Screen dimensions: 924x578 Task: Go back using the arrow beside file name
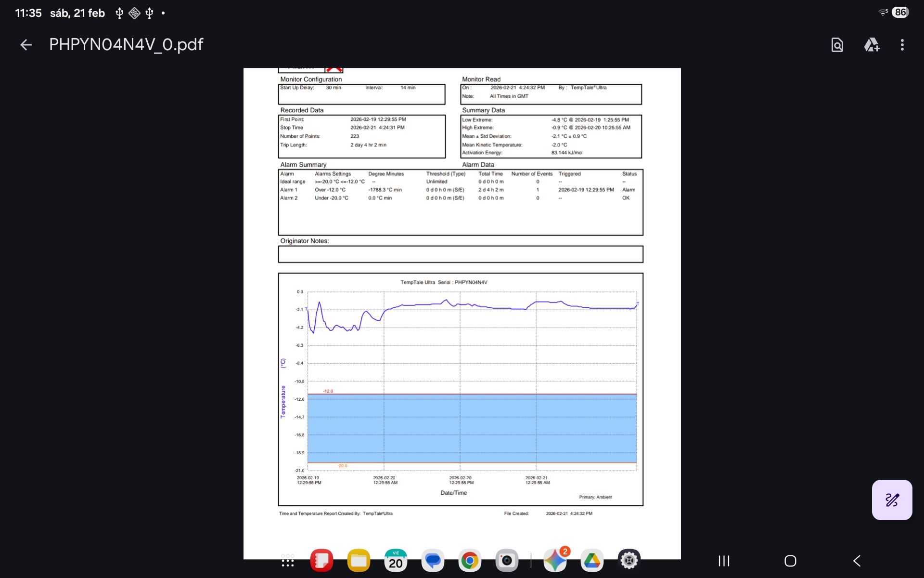coord(26,45)
